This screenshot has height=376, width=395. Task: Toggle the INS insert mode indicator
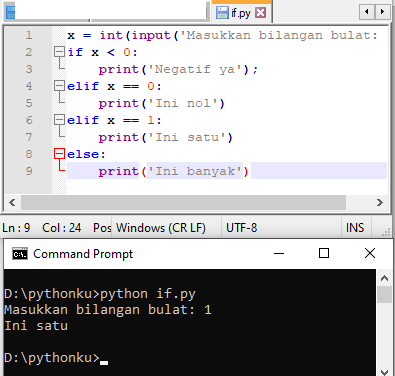tap(355, 228)
